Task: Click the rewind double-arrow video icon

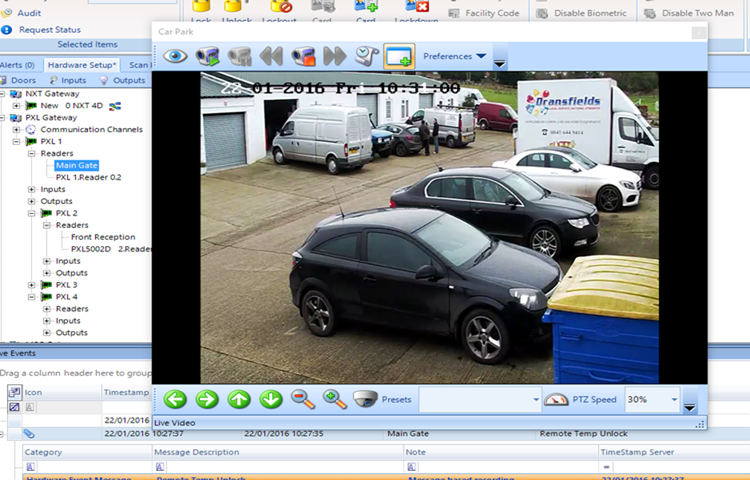Action: 271,56
